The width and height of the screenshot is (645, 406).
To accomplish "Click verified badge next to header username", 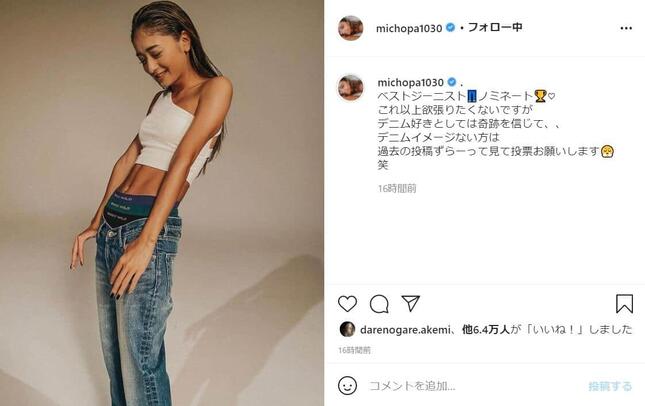I will coord(450,28).
